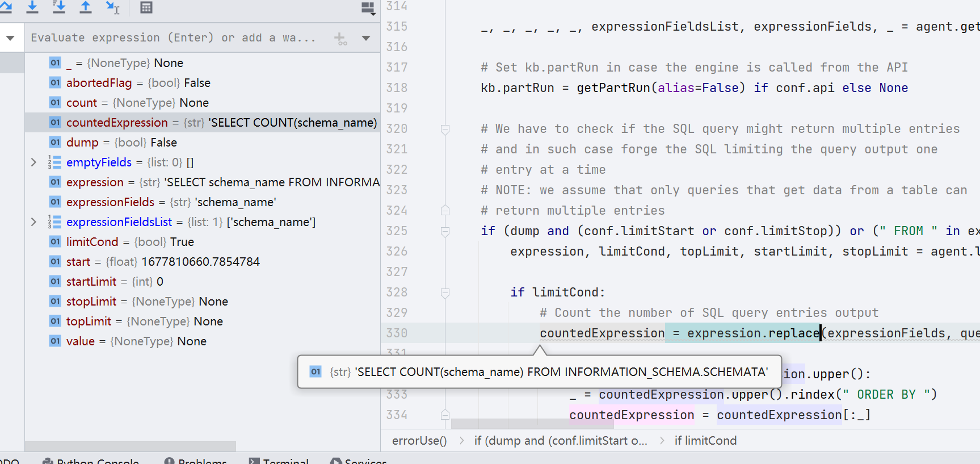Click the fold end marker at line 324
Screen dimensions: 980x464
click(445, 211)
